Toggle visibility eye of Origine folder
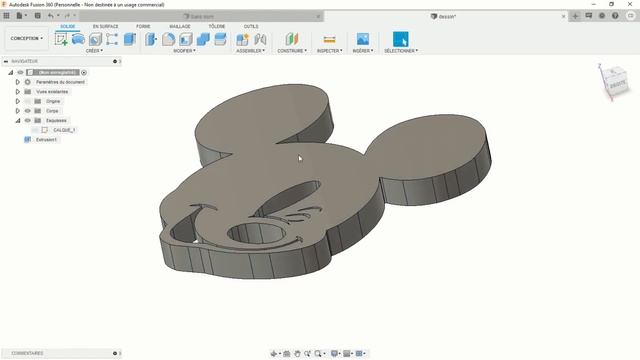 pyautogui.click(x=28, y=101)
